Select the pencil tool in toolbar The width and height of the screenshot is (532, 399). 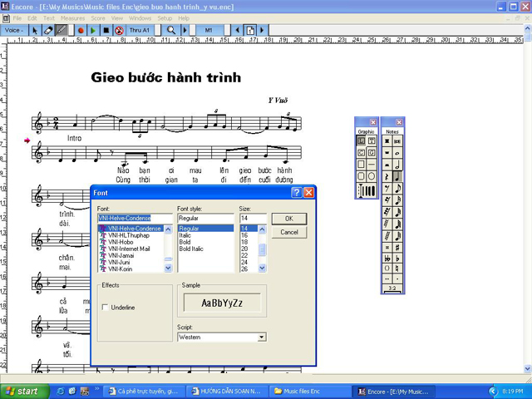(62, 30)
